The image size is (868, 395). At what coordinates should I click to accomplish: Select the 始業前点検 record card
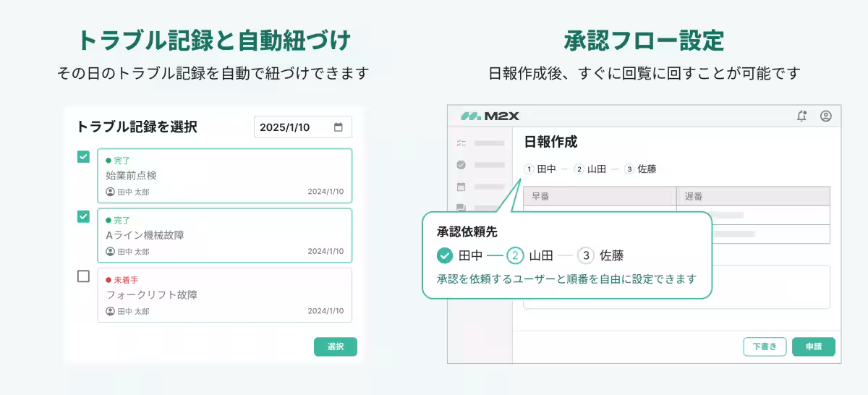point(225,176)
